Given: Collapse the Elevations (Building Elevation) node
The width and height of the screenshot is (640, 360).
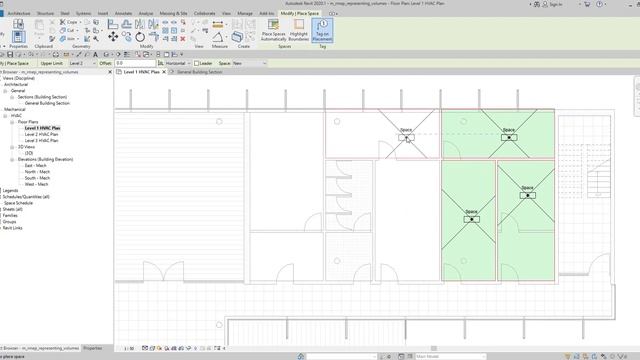Looking at the screenshot, I should point(12,160).
